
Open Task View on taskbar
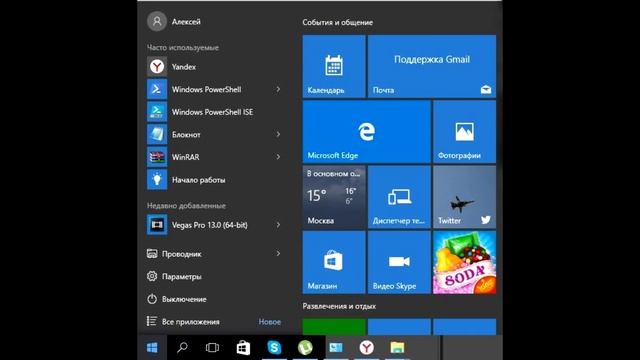point(212,348)
